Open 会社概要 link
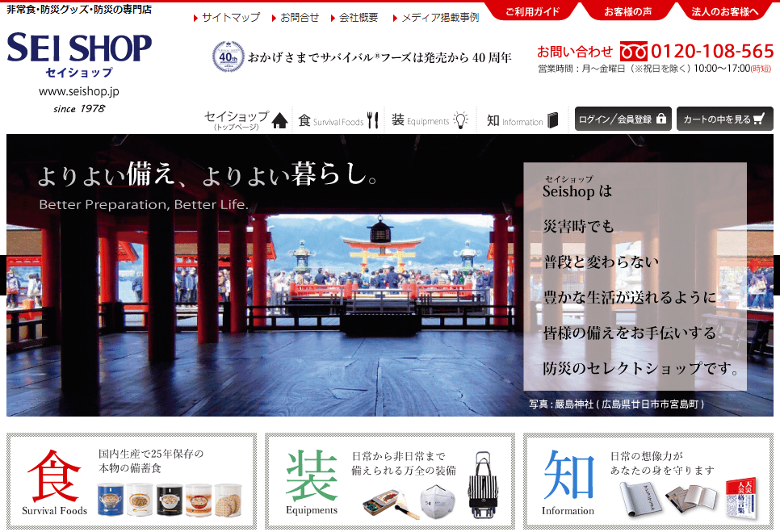This screenshot has height=532, width=780. [x=359, y=17]
